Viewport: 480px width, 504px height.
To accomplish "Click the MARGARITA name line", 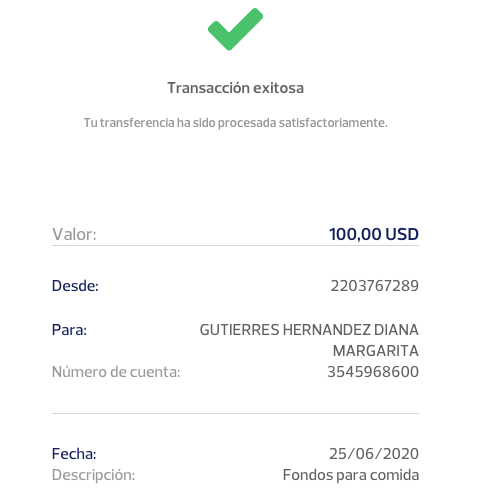I will (x=376, y=351).
